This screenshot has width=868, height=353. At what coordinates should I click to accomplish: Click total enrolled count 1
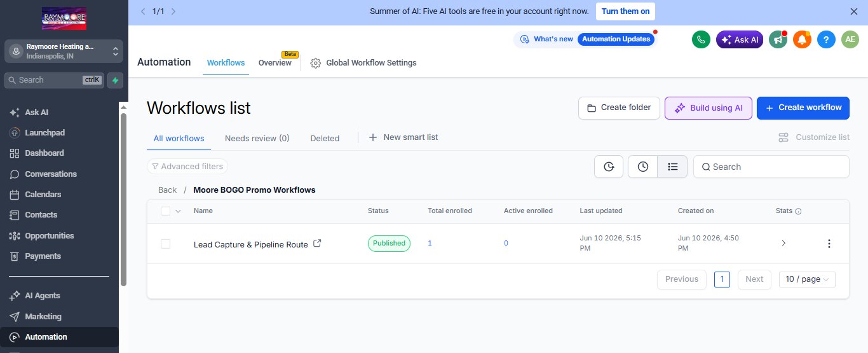pos(430,243)
